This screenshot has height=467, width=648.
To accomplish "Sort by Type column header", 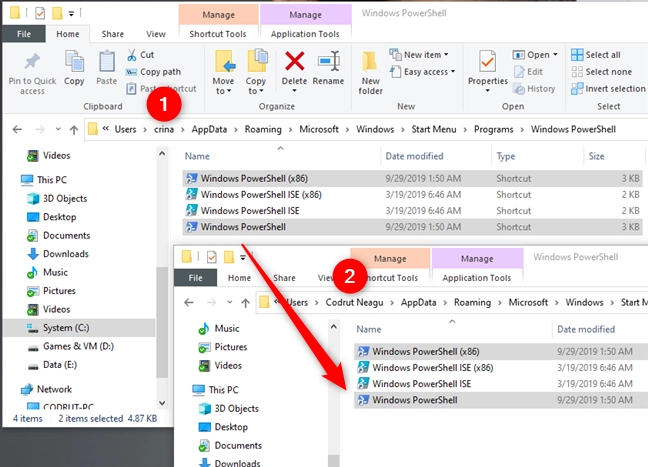I will [x=506, y=156].
